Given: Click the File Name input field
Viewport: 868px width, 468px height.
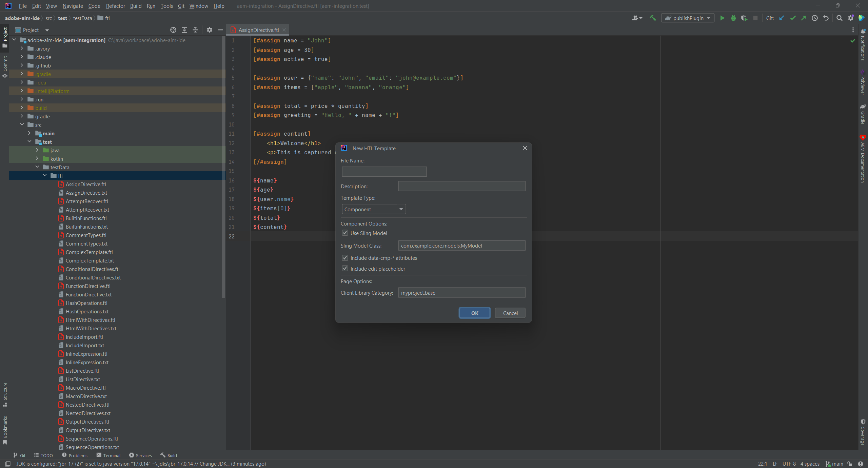Looking at the screenshot, I should [x=384, y=172].
